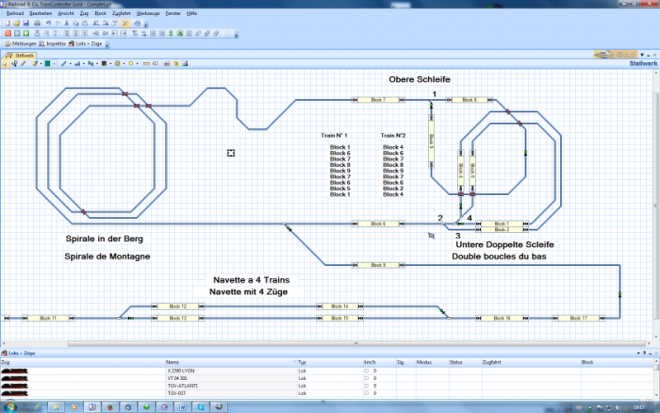This screenshot has height=413, width=660.
Task: Click Block 14 on upper shuttle track
Action: point(340,306)
